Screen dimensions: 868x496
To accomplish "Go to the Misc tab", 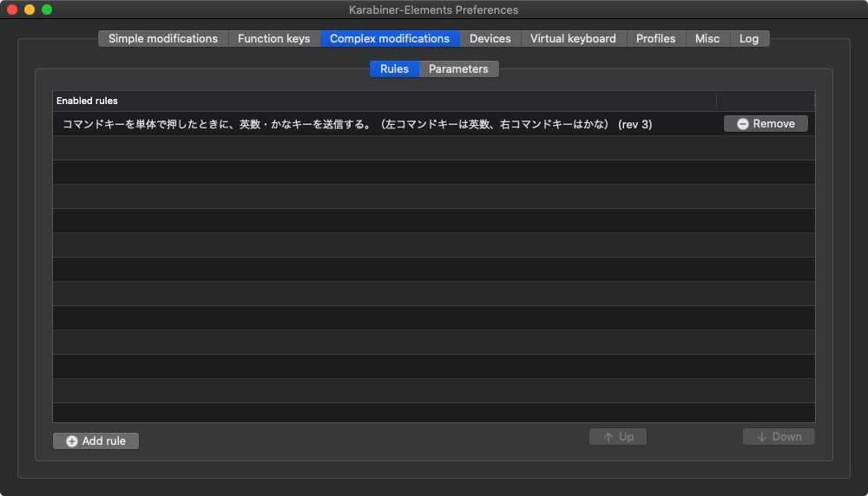I will tap(707, 39).
